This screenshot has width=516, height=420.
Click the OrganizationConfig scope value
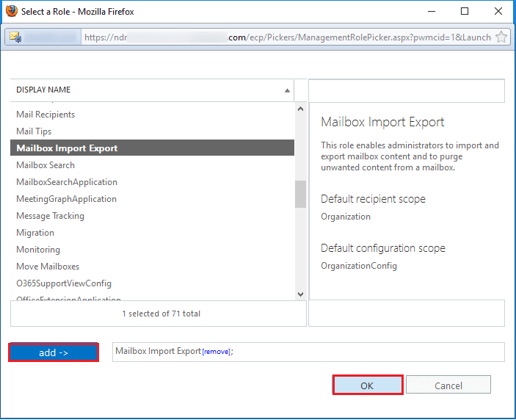point(359,266)
